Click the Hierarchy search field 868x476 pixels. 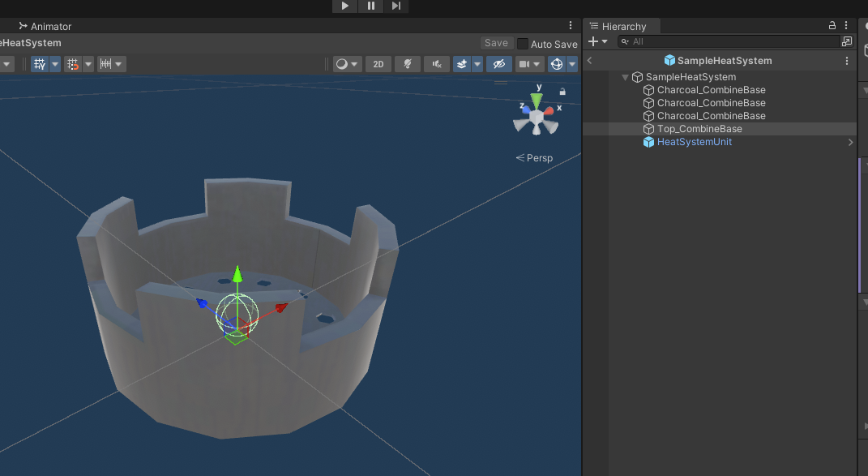tap(729, 41)
